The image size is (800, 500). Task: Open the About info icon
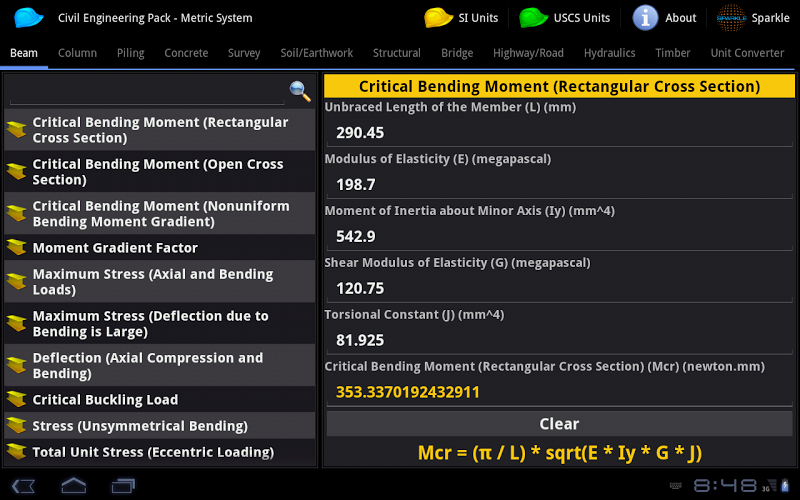click(x=645, y=18)
